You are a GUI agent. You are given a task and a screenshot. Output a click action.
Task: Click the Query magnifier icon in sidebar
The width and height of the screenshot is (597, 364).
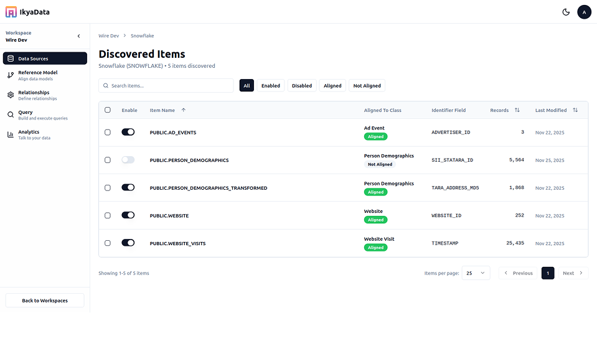[x=11, y=115]
